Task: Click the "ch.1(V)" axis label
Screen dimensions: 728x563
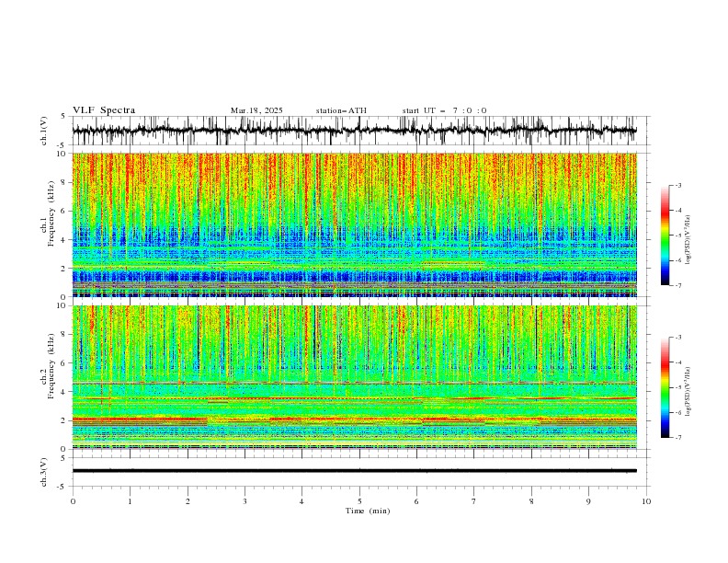Action: click(x=44, y=131)
